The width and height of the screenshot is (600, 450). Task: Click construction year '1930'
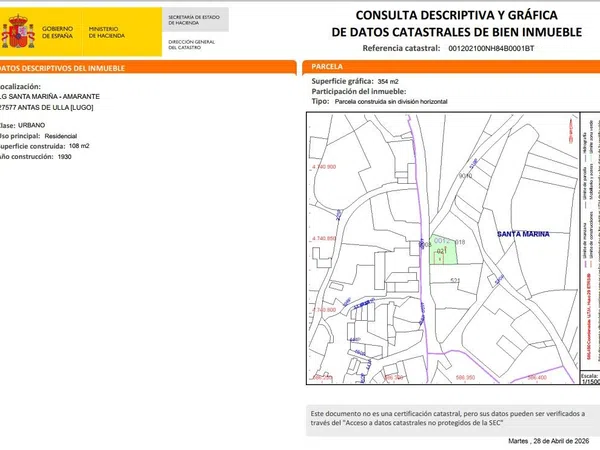[x=65, y=157]
